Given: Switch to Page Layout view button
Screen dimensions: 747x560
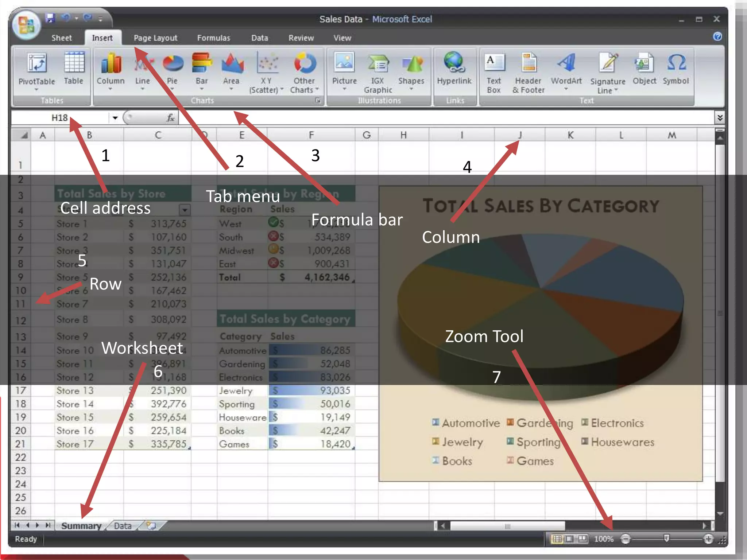Looking at the screenshot, I should (569, 539).
